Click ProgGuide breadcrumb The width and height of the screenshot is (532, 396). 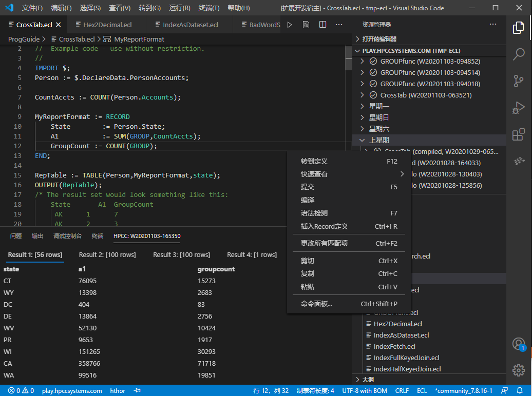pyautogui.click(x=24, y=39)
